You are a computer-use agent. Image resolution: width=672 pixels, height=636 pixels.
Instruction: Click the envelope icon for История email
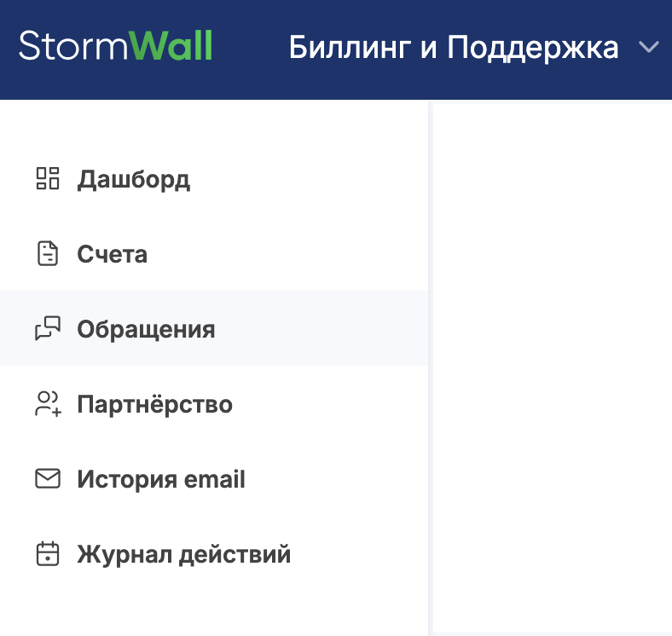[x=47, y=479]
